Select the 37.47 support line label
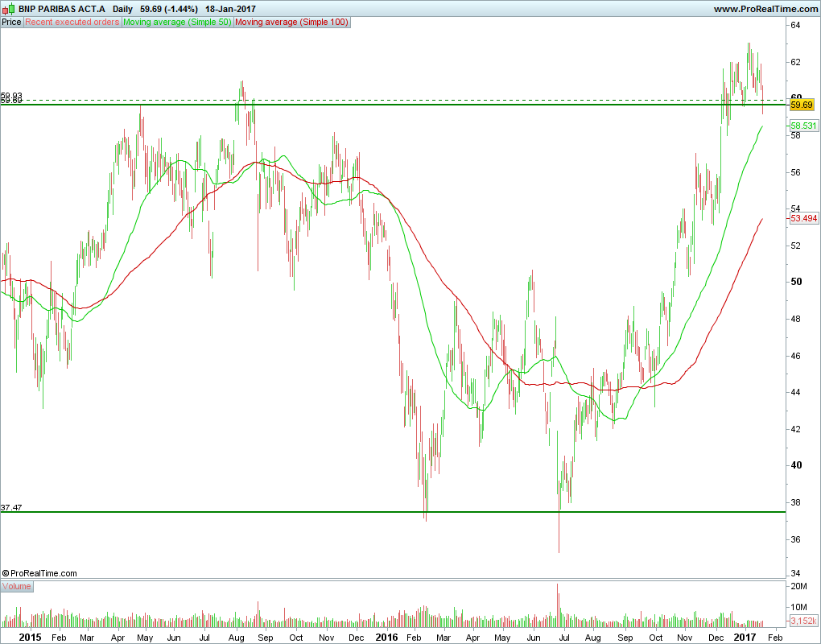821x644 pixels. [11, 507]
